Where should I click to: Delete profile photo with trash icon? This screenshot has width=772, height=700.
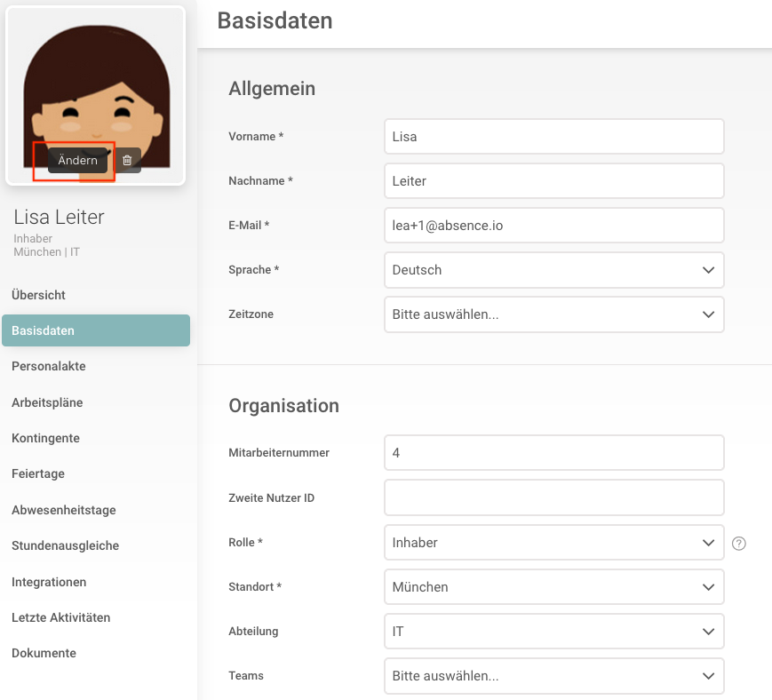point(127,161)
